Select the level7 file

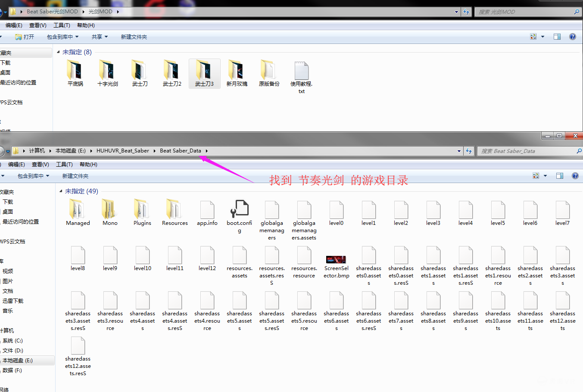562,213
